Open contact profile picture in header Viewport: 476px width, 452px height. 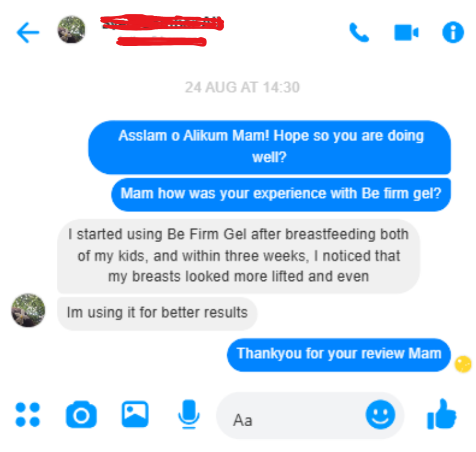[x=71, y=29]
